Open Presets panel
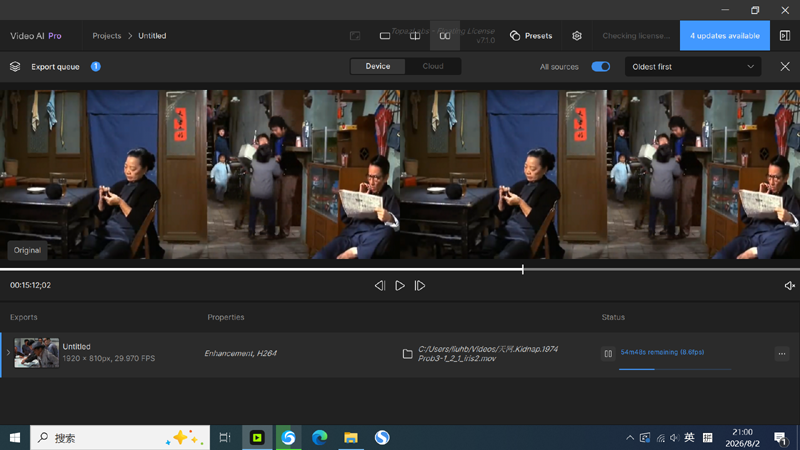 click(531, 36)
